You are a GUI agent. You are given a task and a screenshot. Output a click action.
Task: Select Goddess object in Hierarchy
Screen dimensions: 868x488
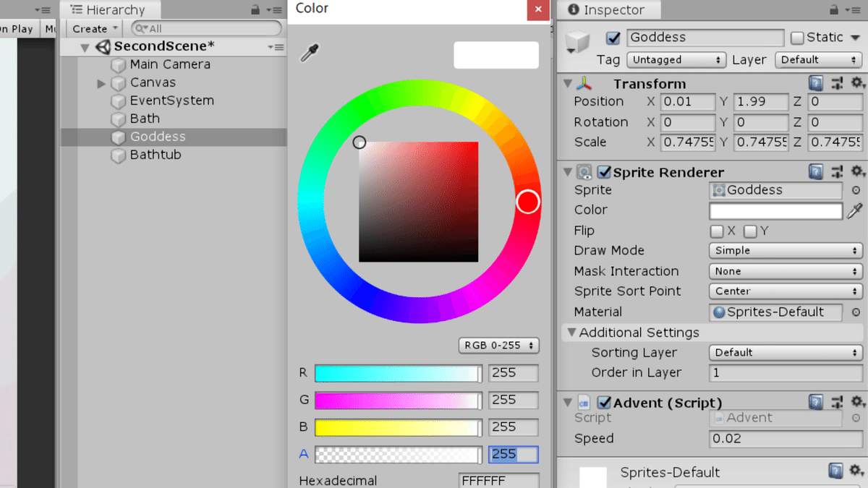coord(158,137)
